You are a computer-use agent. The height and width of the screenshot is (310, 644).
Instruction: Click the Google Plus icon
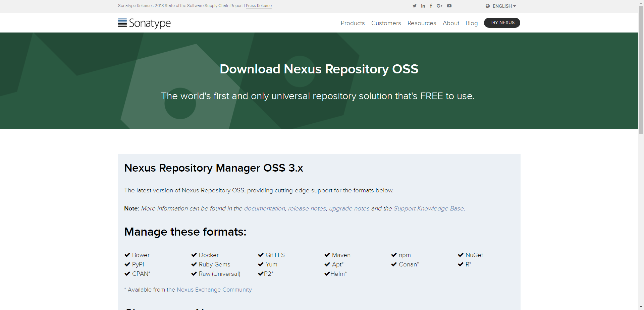[439, 6]
